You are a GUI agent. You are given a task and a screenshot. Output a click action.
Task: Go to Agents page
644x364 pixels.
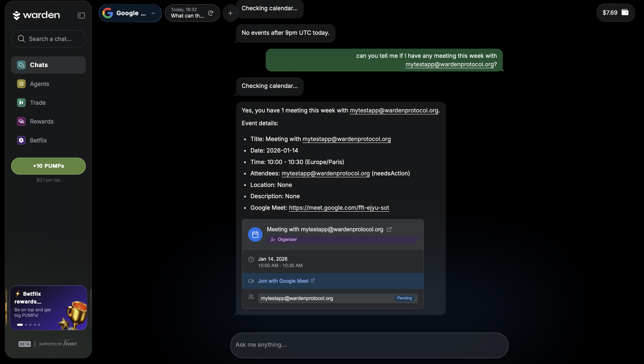pyautogui.click(x=39, y=84)
